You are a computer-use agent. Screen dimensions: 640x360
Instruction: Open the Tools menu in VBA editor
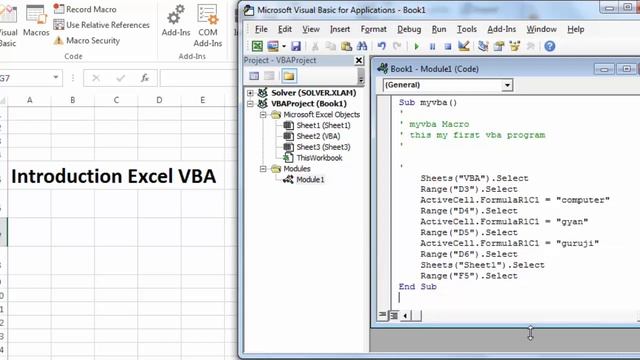[x=467, y=29]
